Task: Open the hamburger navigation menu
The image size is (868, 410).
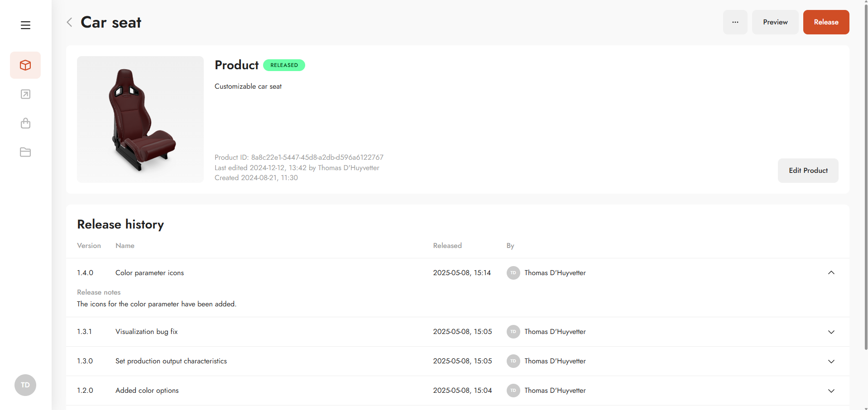Action: (x=25, y=25)
